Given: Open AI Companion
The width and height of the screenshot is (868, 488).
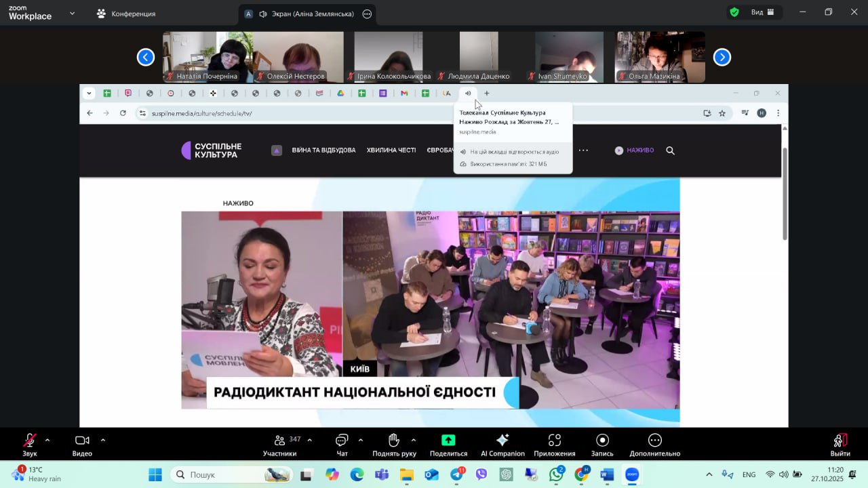Looking at the screenshot, I should [x=502, y=441].
